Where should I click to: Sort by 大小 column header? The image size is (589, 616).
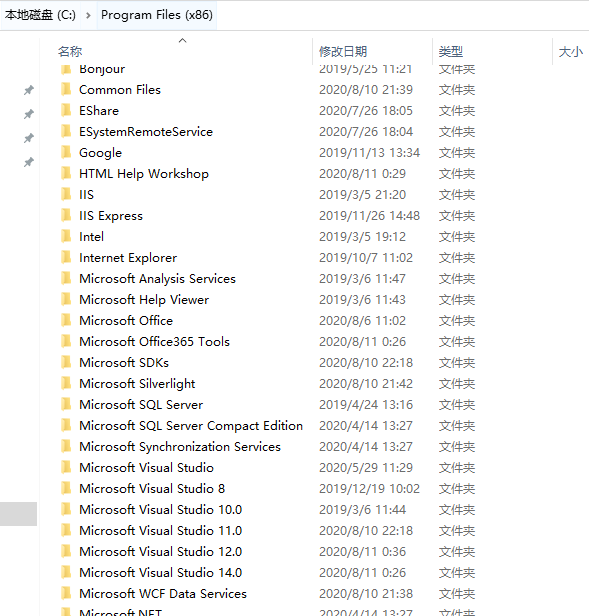[x=571, y=51]
